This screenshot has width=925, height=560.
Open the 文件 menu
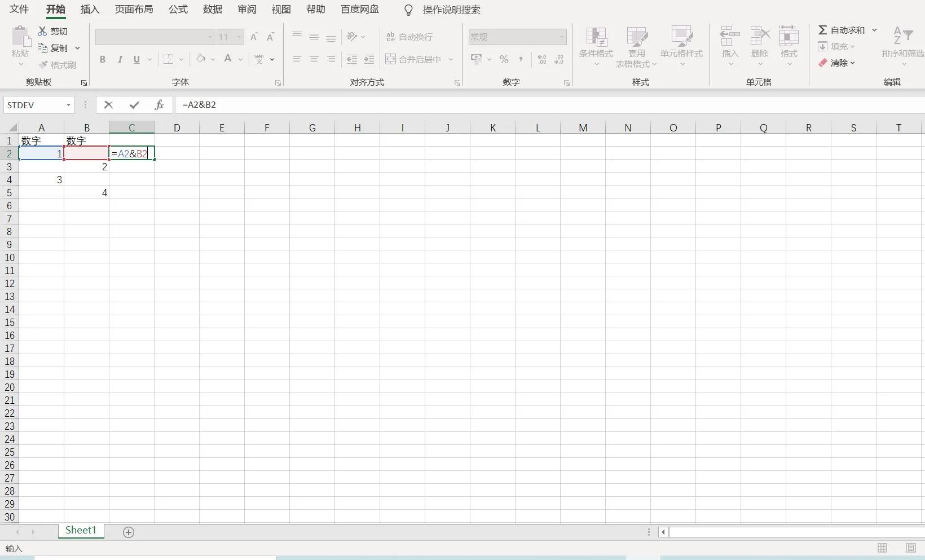(19, 10)
